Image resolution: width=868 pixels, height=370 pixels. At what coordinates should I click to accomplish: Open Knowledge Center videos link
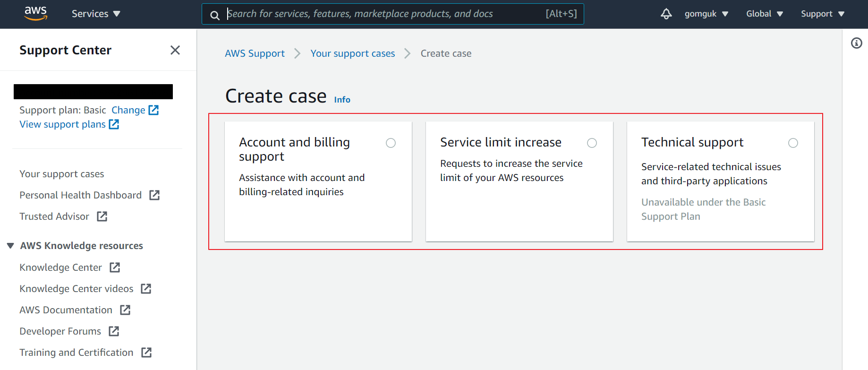[77, 289]
